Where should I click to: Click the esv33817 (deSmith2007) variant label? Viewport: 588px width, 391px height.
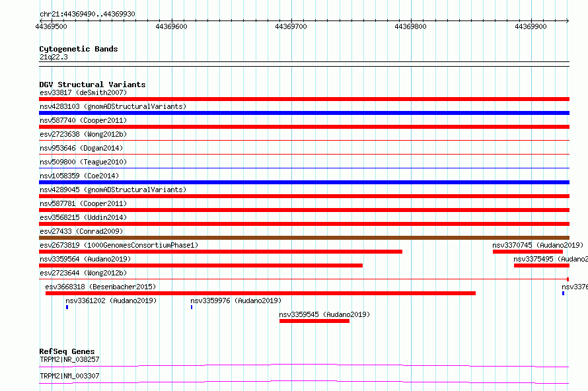click(83, 92)
